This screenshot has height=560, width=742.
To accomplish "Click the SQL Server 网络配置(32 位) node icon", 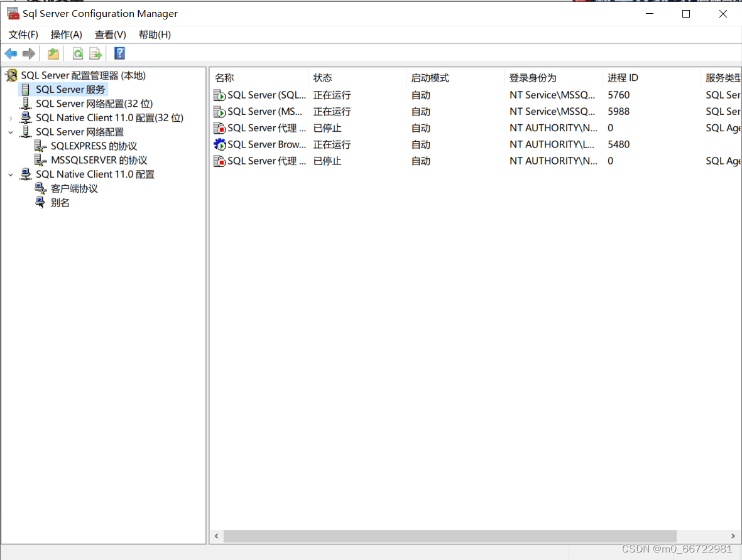I will [26, 104].
